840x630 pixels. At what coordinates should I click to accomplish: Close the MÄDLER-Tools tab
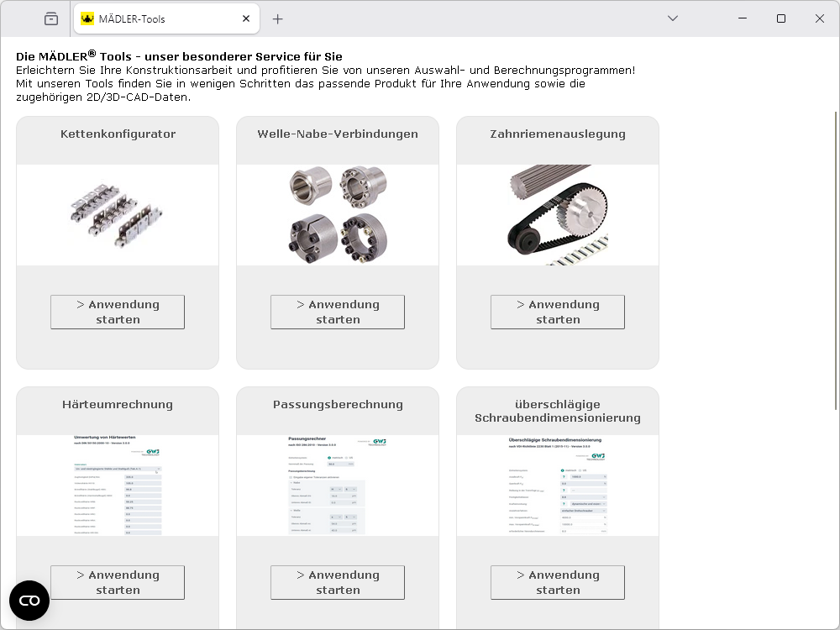click(x=246, y=18)
